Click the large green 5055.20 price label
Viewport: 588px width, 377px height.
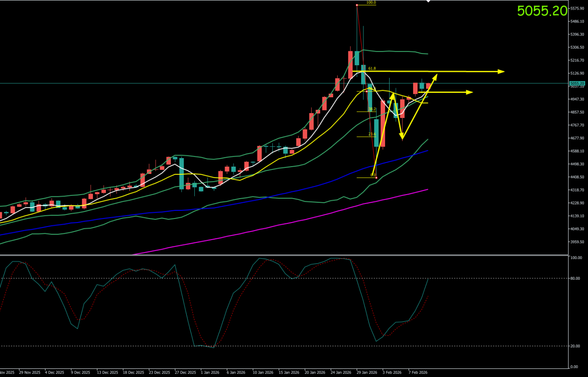pyautogui.click(x=542, y=11)
